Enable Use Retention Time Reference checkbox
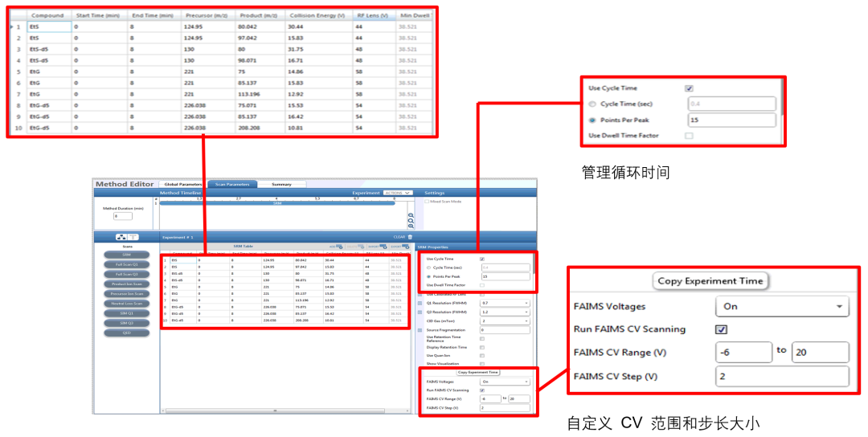This screenshot has width=868, height=437. tap(482, 338)
